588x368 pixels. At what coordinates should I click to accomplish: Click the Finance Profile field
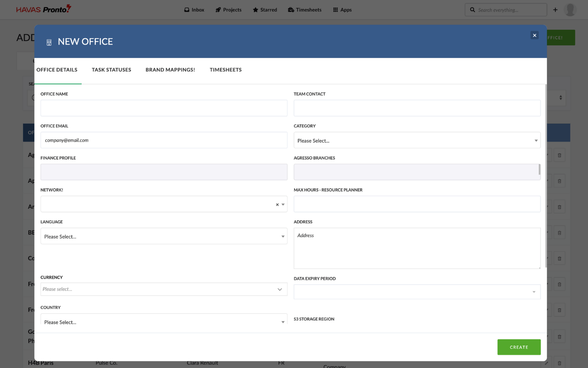[164, 172]
